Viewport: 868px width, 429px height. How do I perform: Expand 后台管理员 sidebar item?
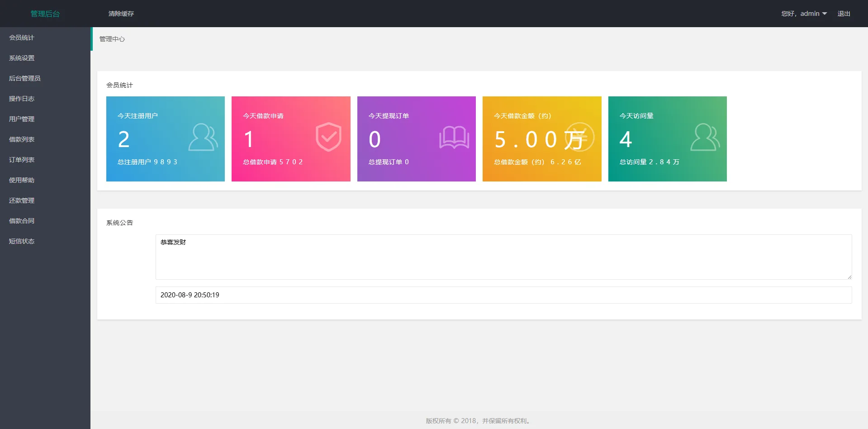[25, 78]
